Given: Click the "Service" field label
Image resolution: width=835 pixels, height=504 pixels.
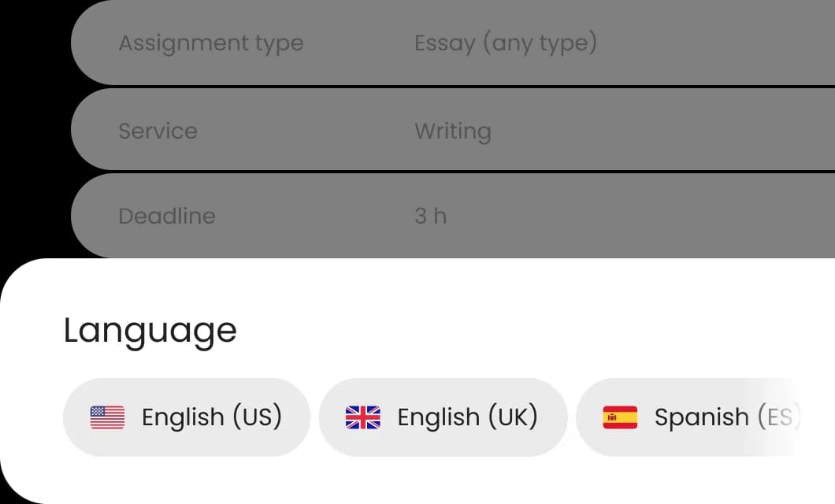Looking at the screenshot, I should [158, 131].
